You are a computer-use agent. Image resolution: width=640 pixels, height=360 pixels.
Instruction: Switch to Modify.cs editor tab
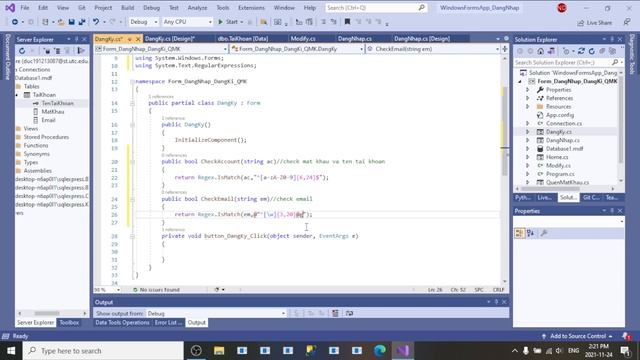click(x=303, y=39)
